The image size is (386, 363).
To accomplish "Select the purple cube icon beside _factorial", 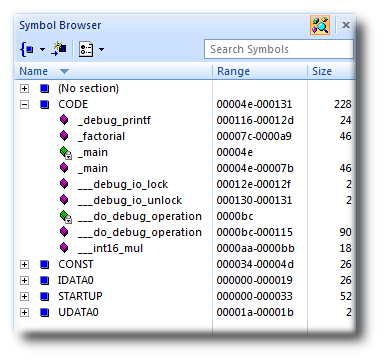I will pyautogui.click(x=64, y=136).
